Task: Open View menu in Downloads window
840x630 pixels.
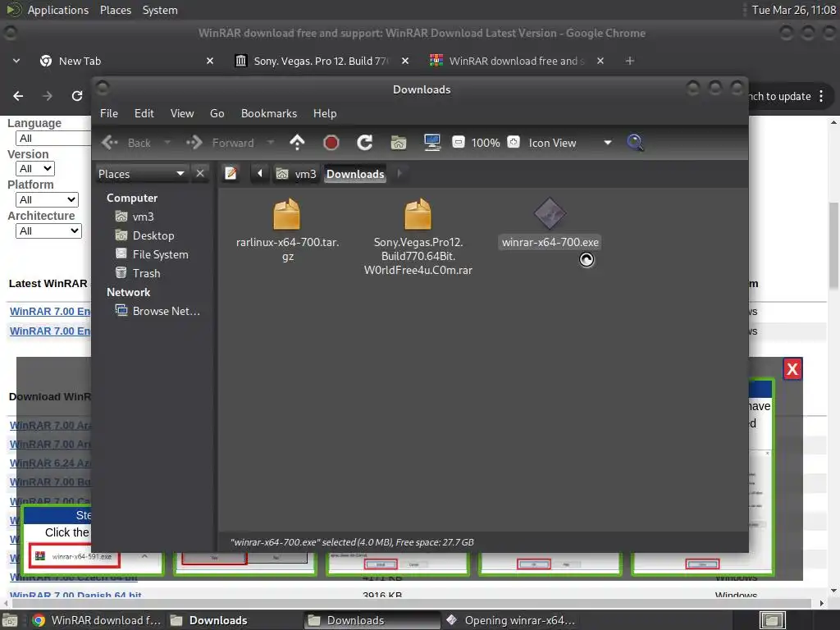Action: (182, 113)
